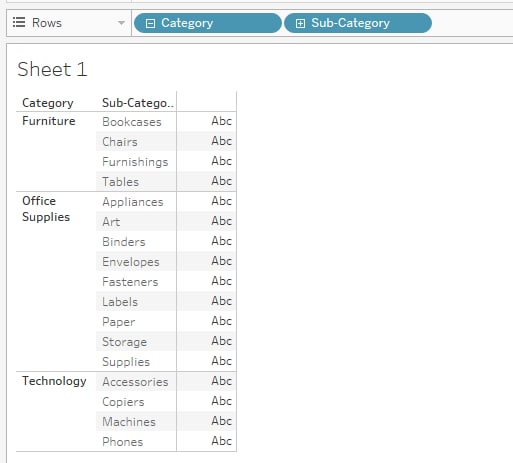
Task: Click the Abc mark for Phones
Action: coord(221,441)
